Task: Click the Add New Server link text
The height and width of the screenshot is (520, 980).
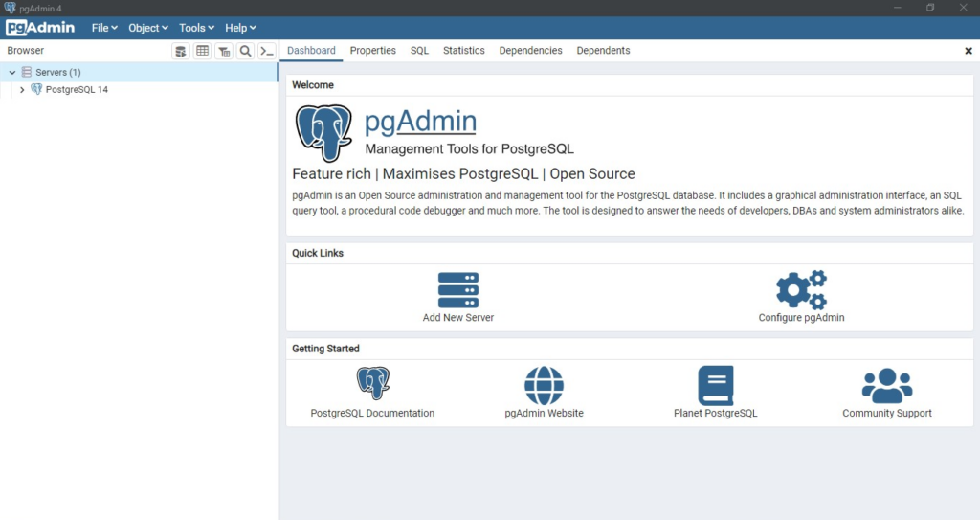Action: [458, 317]
